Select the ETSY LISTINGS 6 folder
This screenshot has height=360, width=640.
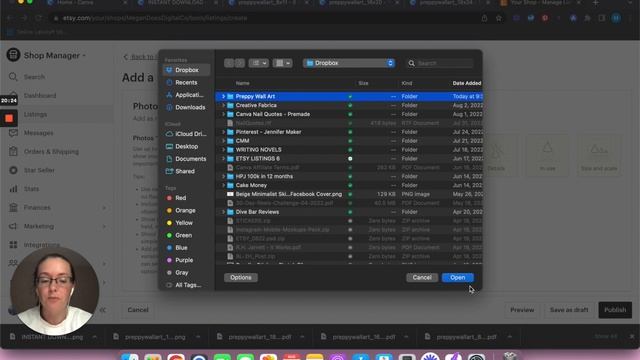pyautogui.click(x=349, y=159)
